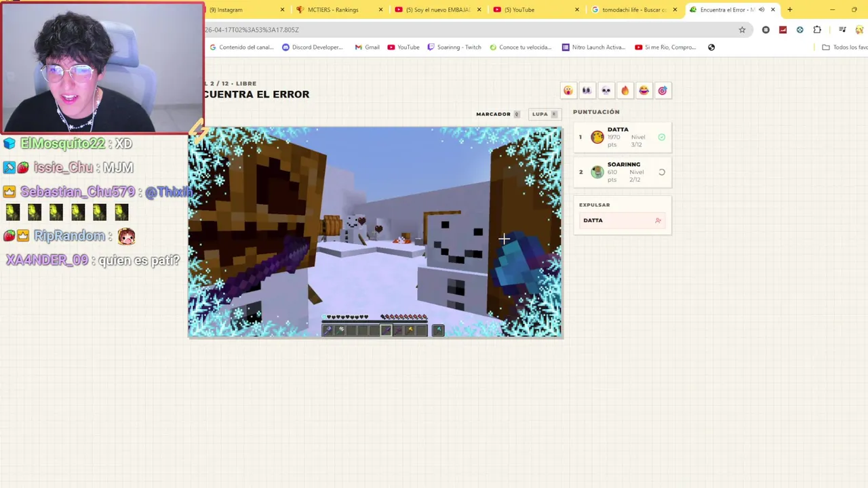Click the loading spinner in SOARINNG's row

click(662, 172)
